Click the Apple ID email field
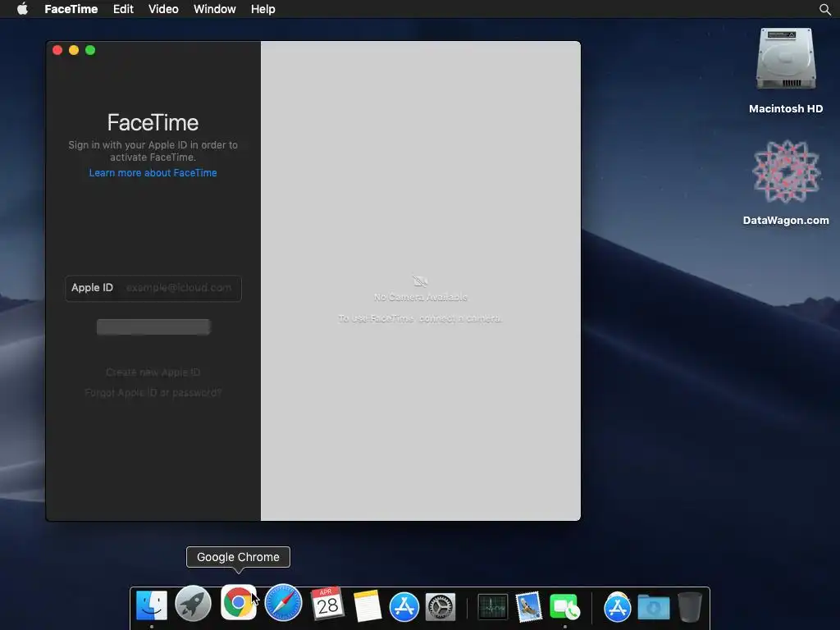 pos(153,288)
